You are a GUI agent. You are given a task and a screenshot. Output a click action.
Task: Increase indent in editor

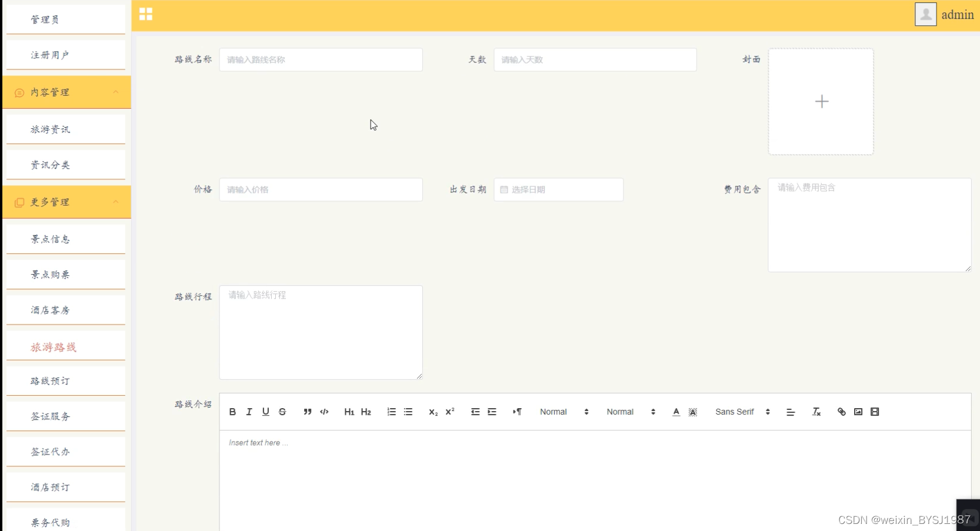click(x=492, y=412)
